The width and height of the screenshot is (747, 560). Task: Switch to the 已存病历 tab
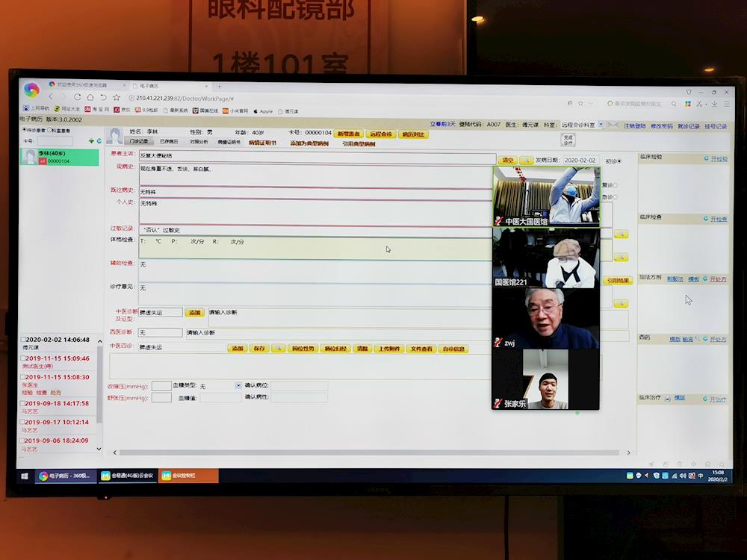pyautogui.click(x=169, y=141)
